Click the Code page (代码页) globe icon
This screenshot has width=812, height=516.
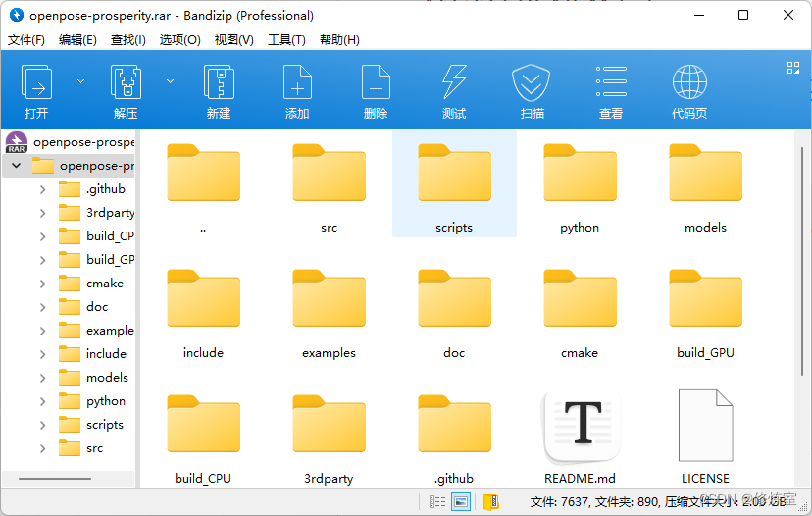tap(689, 81)
